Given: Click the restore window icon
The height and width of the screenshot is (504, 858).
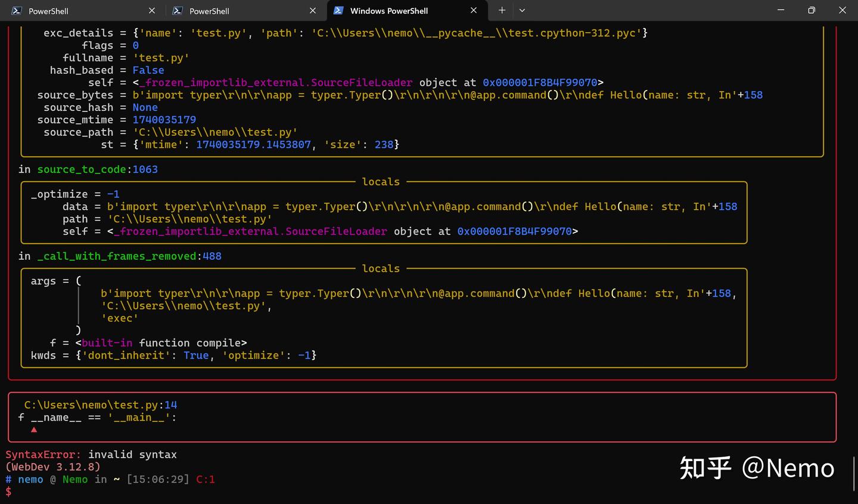Looking at the screenshot, I should (811, 10).
